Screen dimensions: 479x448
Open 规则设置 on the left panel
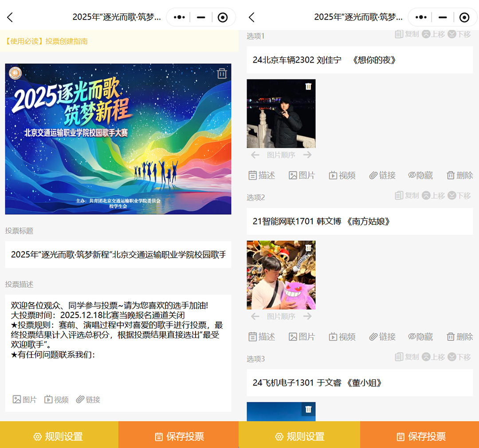[x=59, y=436]
